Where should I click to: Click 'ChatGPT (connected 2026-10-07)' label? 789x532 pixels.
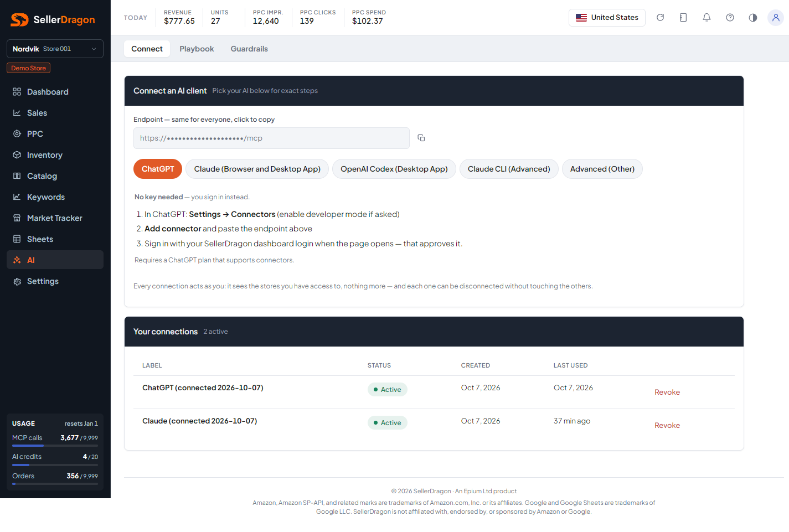[x=203, y=388]
